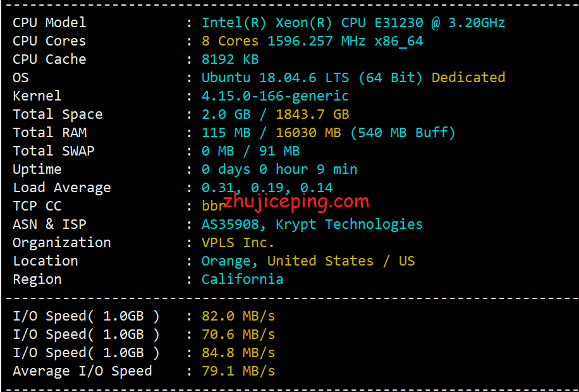Image resolution: width=579 pixels, height=392 pixels.
Task: Select the VPLS Inc. value
Action: [238, 243]
